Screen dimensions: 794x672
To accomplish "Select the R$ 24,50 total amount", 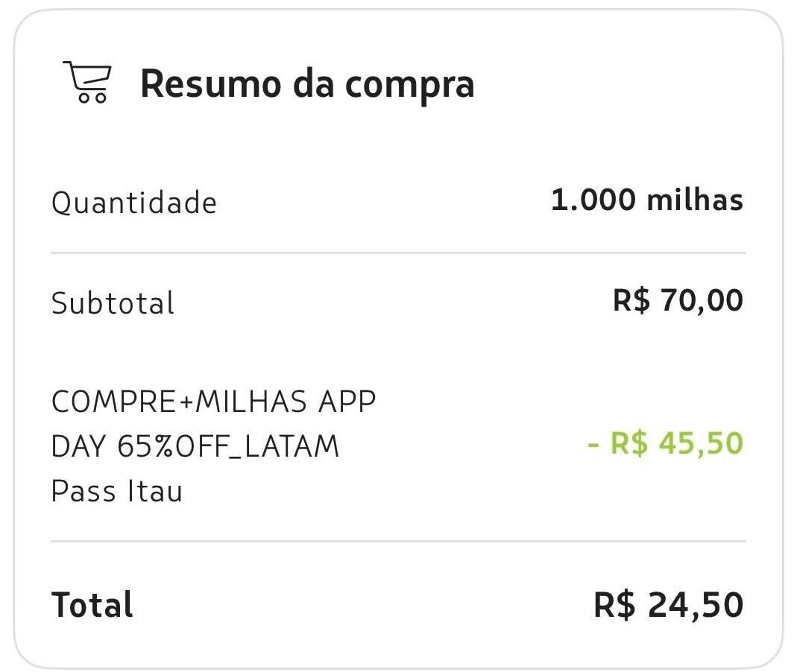I will point(669,605).
